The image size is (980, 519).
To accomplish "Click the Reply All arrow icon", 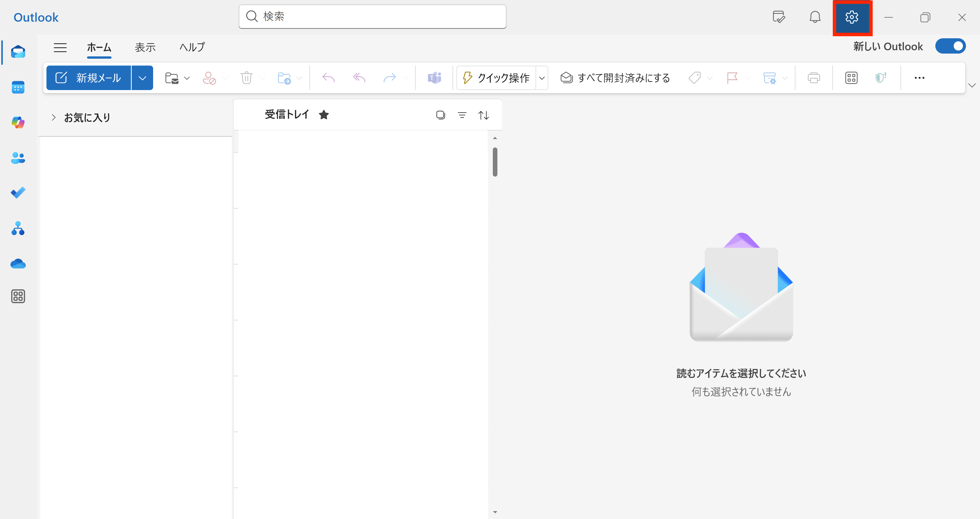I will [359, 78].
